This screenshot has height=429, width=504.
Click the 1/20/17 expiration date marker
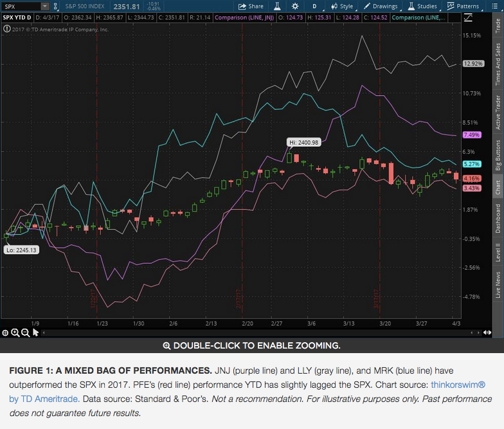(x=94, y=299)
